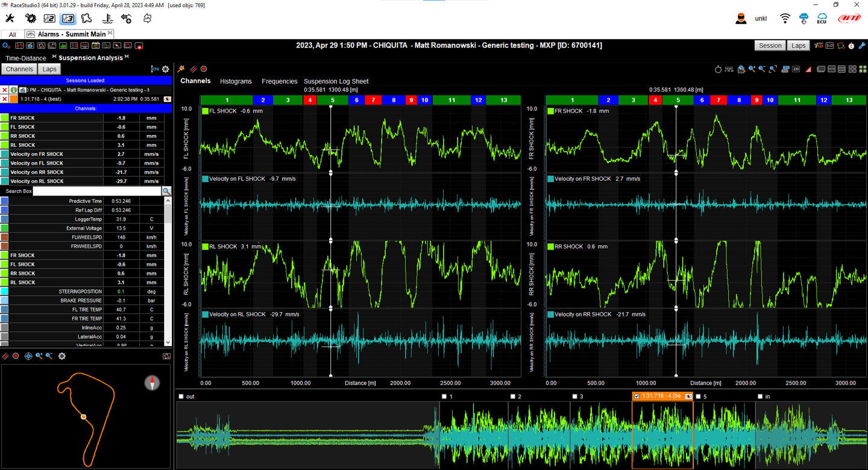This screenshot has height=470, width=868.
Task: Open the Analysis mode icon in the top toolbar
Action: pyautogui.click(x=68, y=19)
